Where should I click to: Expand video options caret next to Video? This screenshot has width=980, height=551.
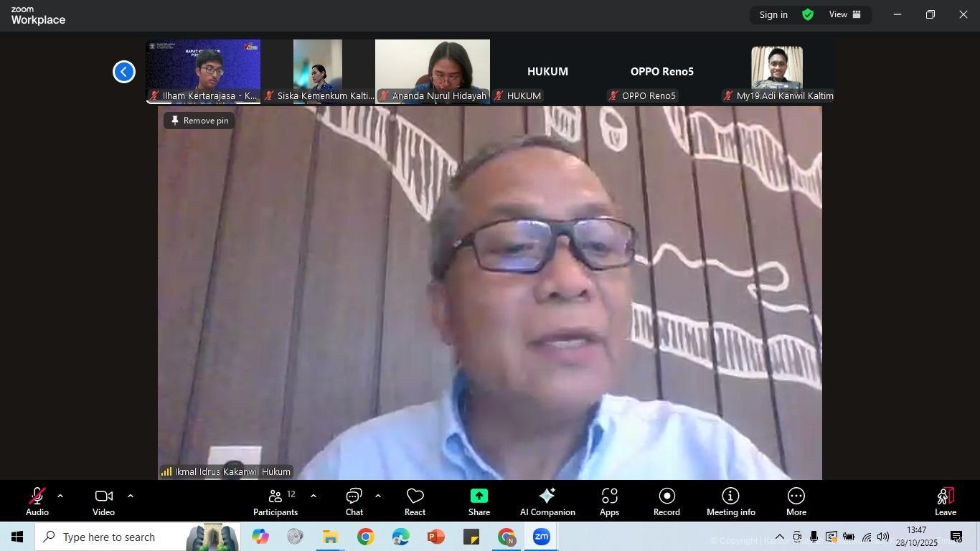[x=130, y=496]
